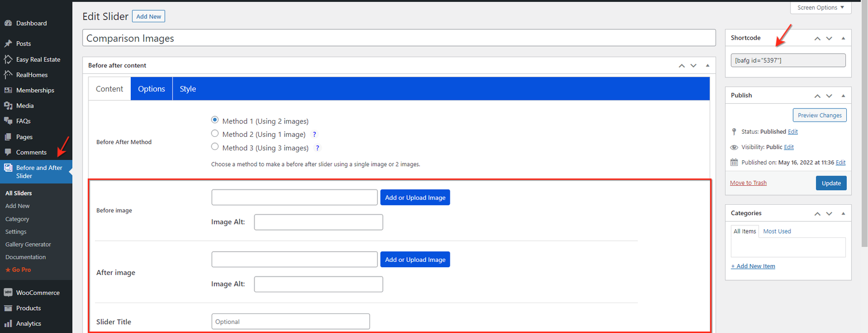Click the Dashboard gauge icon

[x=8, y=23]
